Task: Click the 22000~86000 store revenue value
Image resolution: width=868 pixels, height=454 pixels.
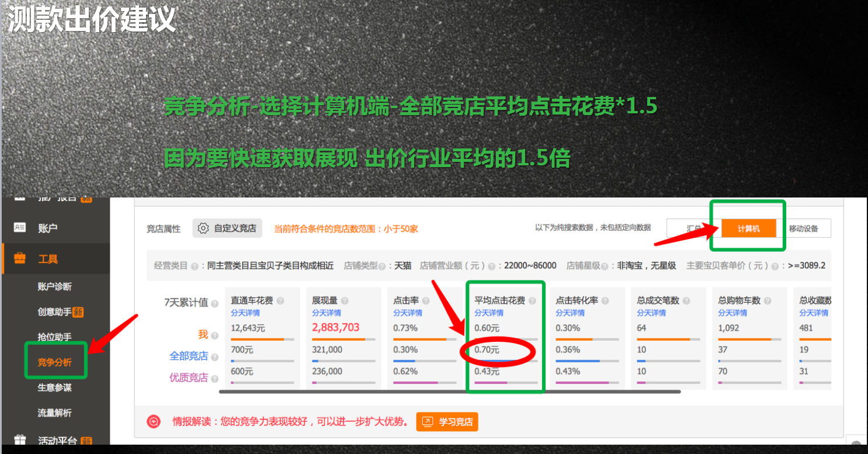Action: coord(529,266)
